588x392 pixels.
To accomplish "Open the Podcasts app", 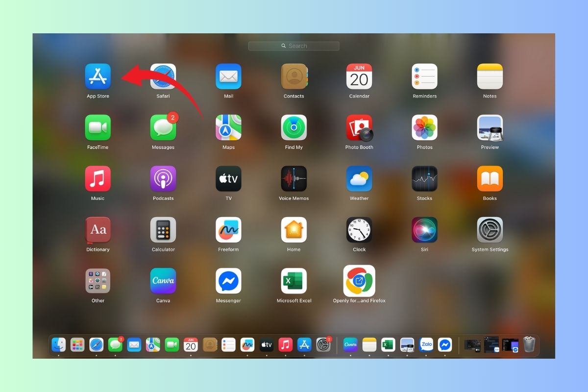I will 163,178.
